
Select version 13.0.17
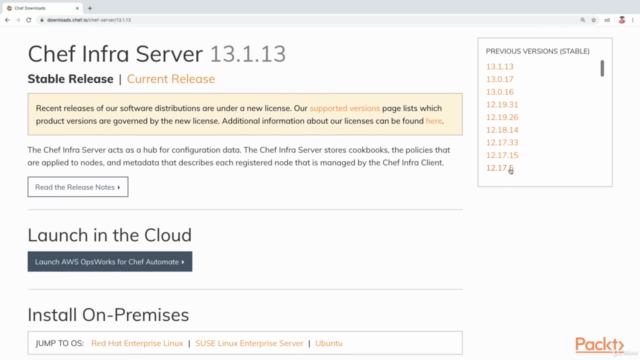point(500,79)
